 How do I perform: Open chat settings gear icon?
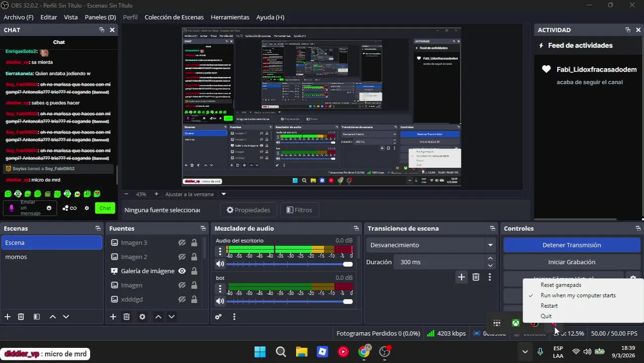87,208
